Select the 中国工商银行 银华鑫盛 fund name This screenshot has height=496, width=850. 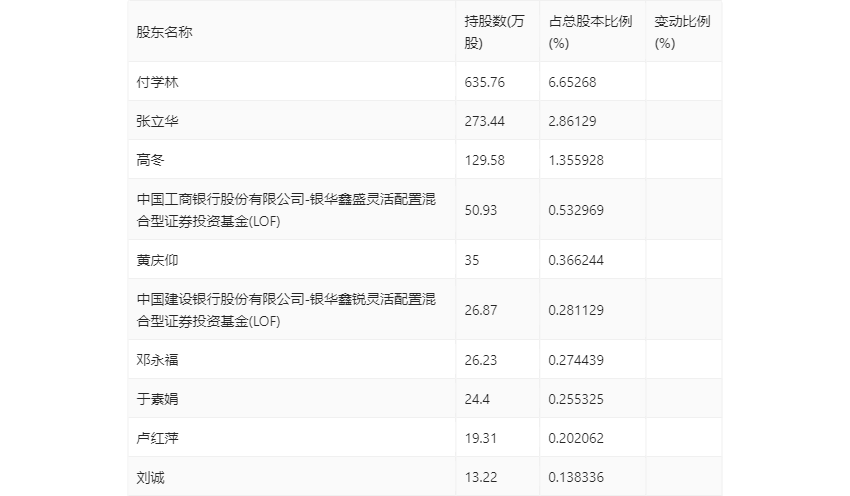point(286,210)
